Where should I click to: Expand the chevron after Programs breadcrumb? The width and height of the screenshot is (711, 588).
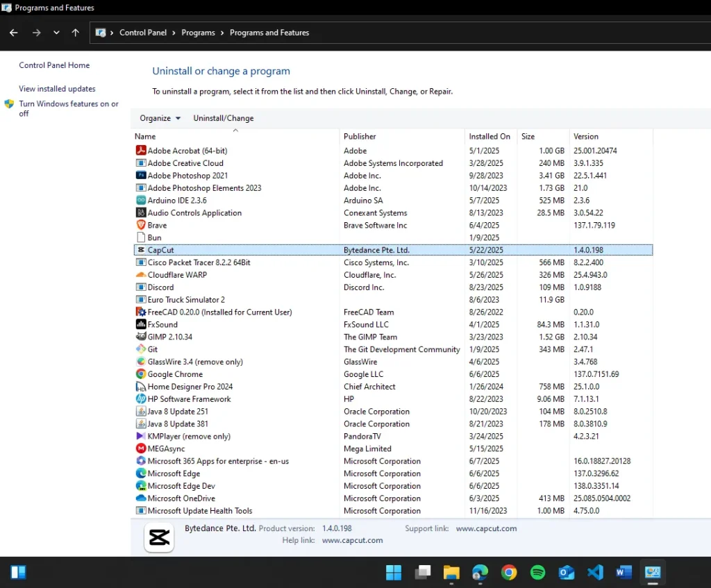click(x=222, y=33)
